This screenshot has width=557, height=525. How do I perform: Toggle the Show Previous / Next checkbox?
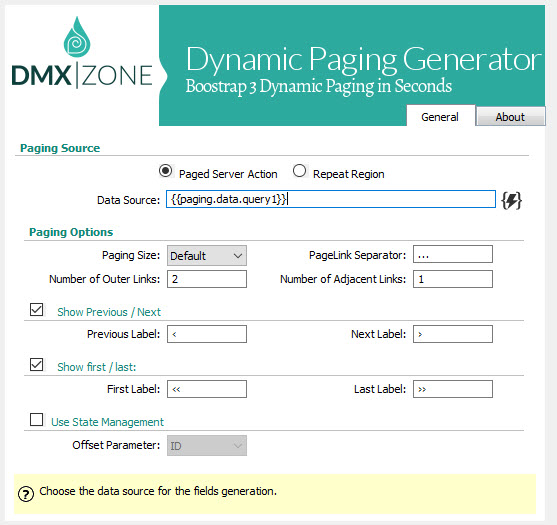click(37, 309)
